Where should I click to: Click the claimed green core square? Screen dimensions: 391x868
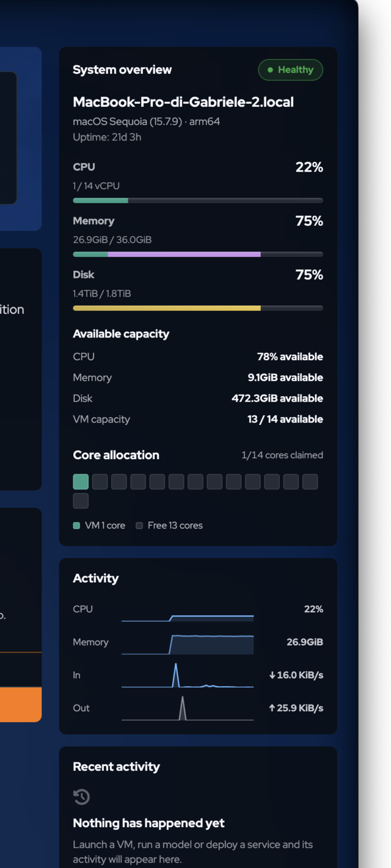click(81, 482)
